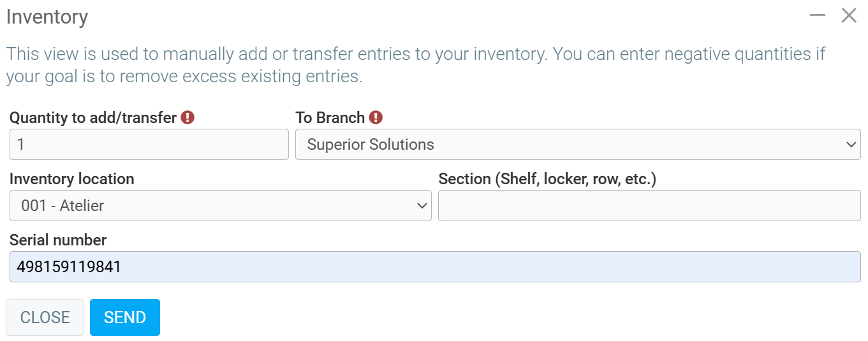
Task: Close the dialog with the X icon
Action: click(x=849, y=15)
